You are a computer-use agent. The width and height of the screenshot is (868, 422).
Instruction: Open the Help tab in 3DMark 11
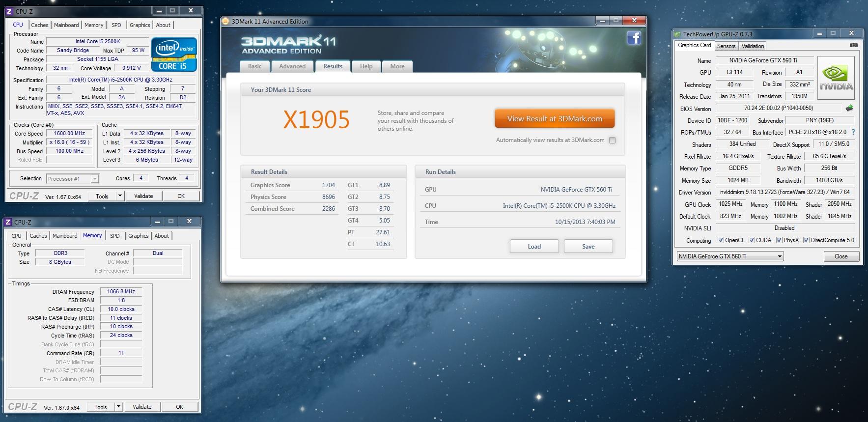click(366, 66)
